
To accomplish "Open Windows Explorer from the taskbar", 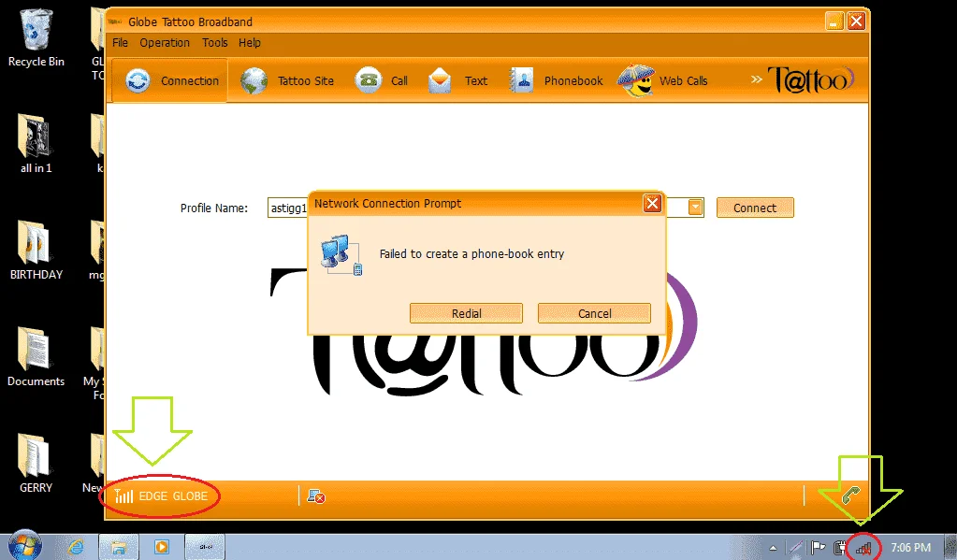I will pos(119,547).
